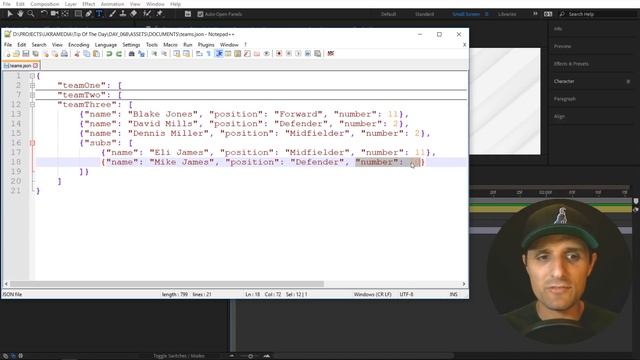Click the Zoom In icon in Notepad++ toolbar
The image size is (640, 360).
(x=154, y=54)
